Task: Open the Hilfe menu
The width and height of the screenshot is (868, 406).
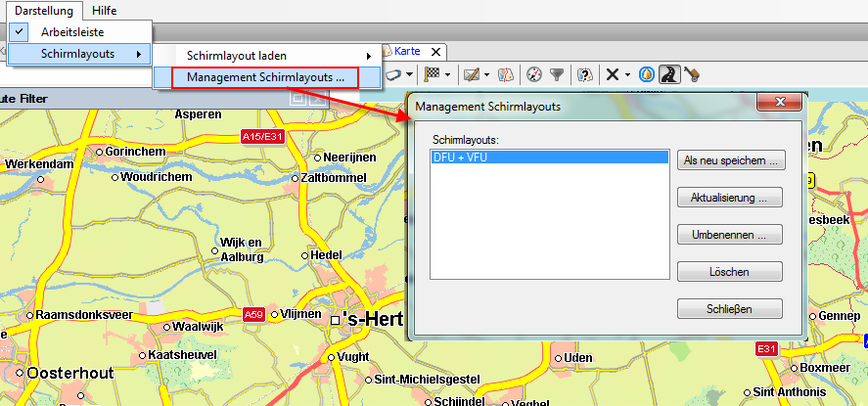Action: click(105, 10)
